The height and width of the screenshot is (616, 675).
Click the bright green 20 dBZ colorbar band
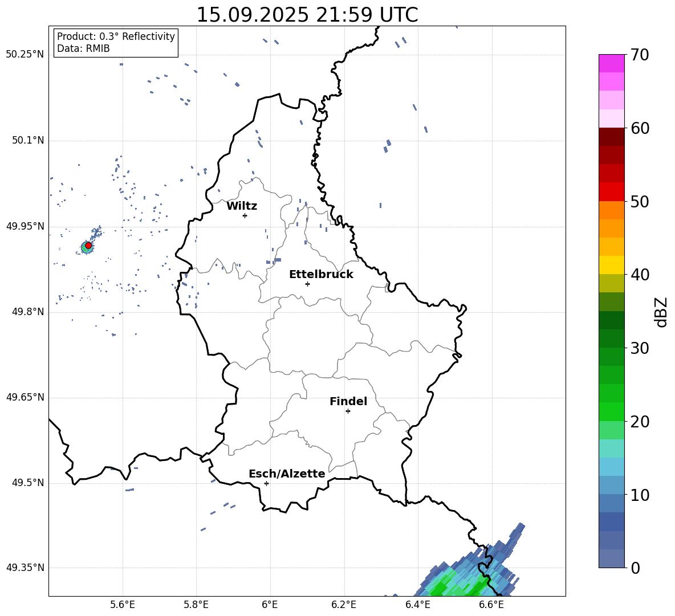tap(611, 411)
